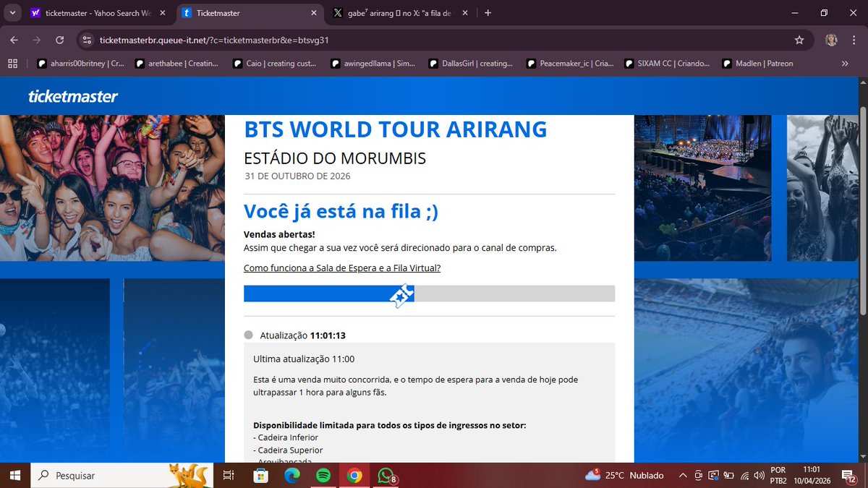Open the DallasGirl creating bookmark

[x=471, y=64]
